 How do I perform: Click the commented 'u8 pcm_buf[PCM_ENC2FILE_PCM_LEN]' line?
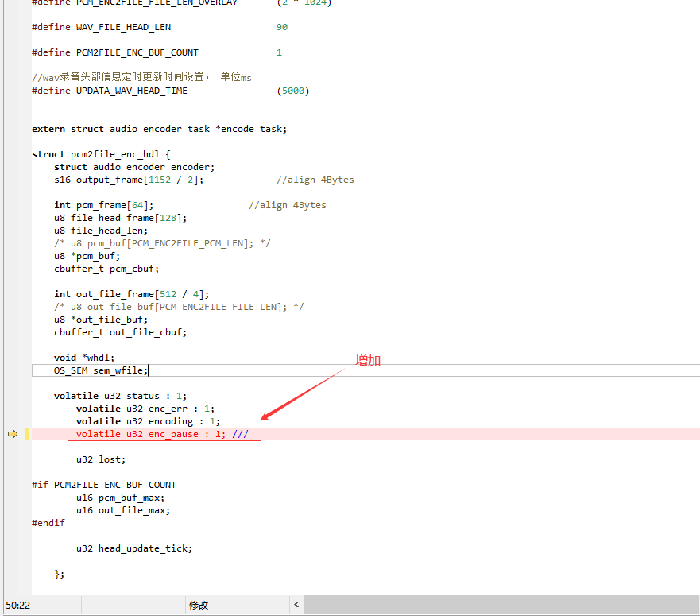coord(162,243)
